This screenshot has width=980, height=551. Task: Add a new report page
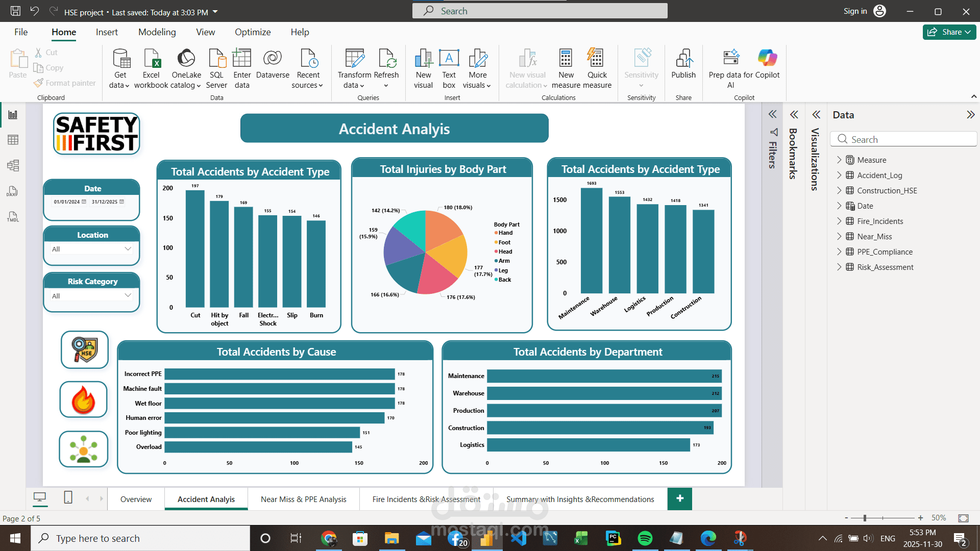point(679,498)
